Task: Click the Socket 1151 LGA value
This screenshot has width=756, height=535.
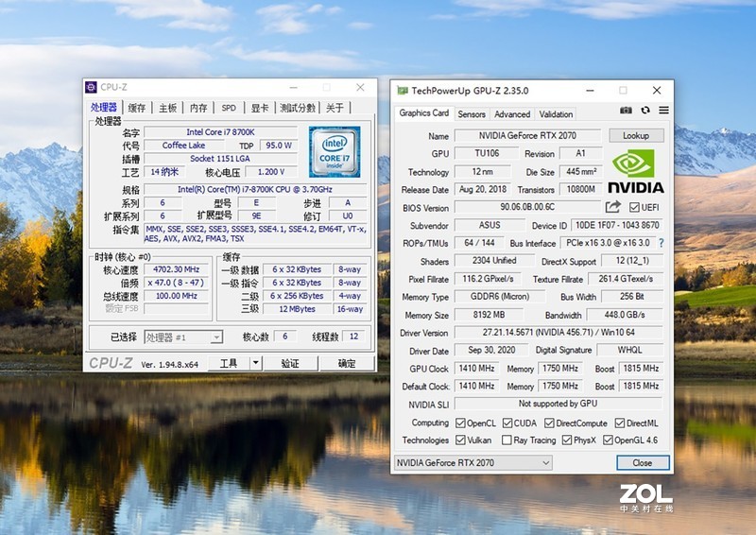Action: (x=221, y=159)
